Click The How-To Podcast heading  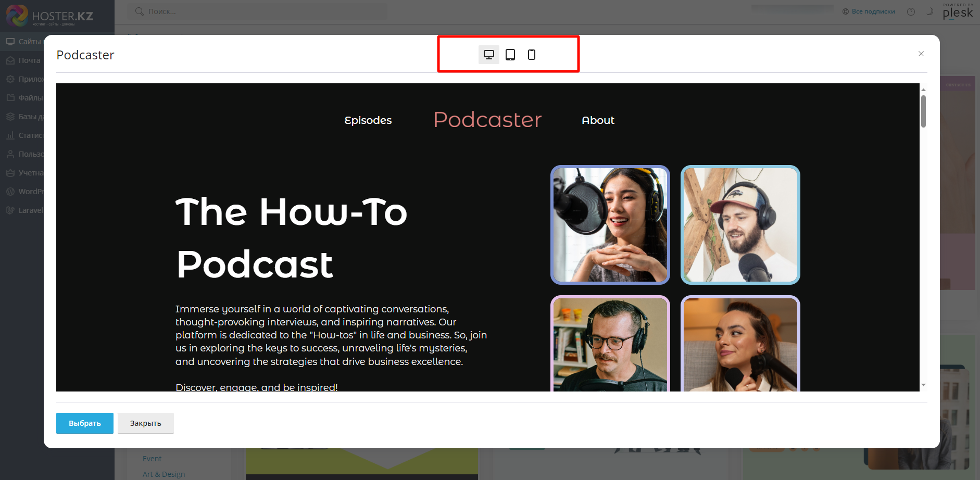(292, 238)
